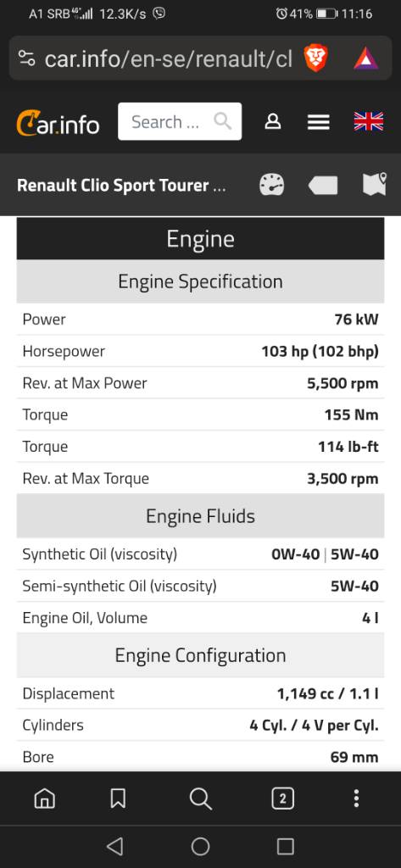401x868 pixels.
Task: Go to the browser home button
Action: pos(45,798)
